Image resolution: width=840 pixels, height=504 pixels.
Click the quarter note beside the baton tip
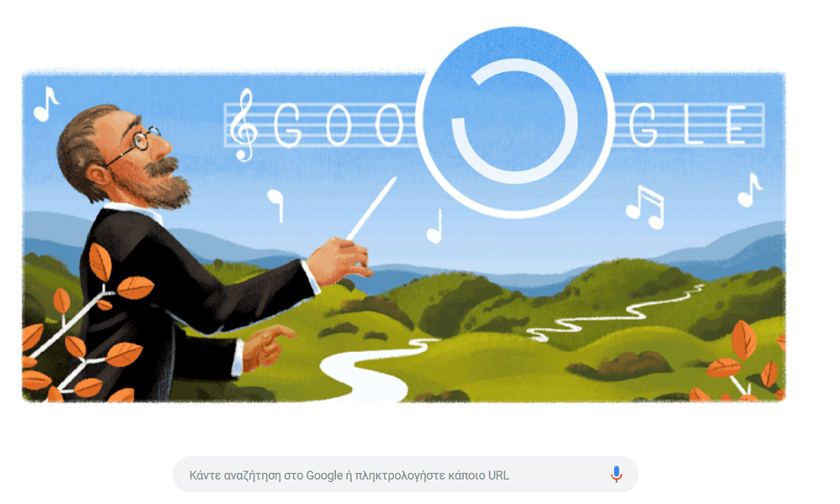[435, 226]
